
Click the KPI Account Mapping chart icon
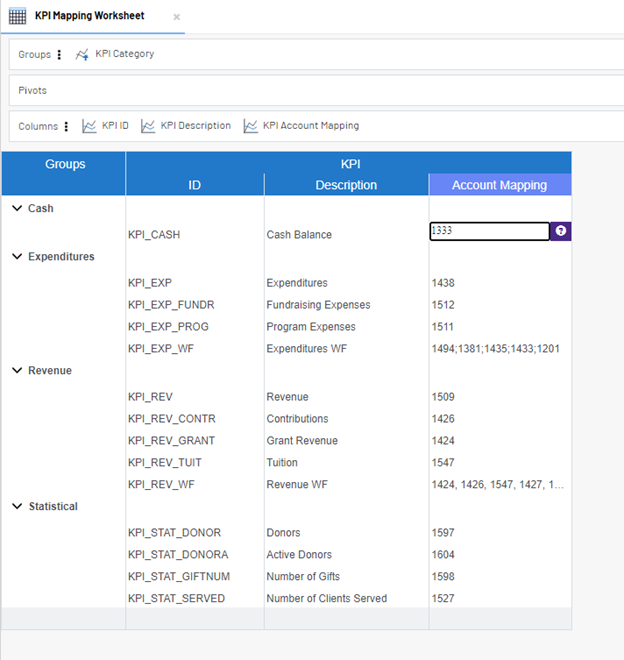tap(250, 126)
